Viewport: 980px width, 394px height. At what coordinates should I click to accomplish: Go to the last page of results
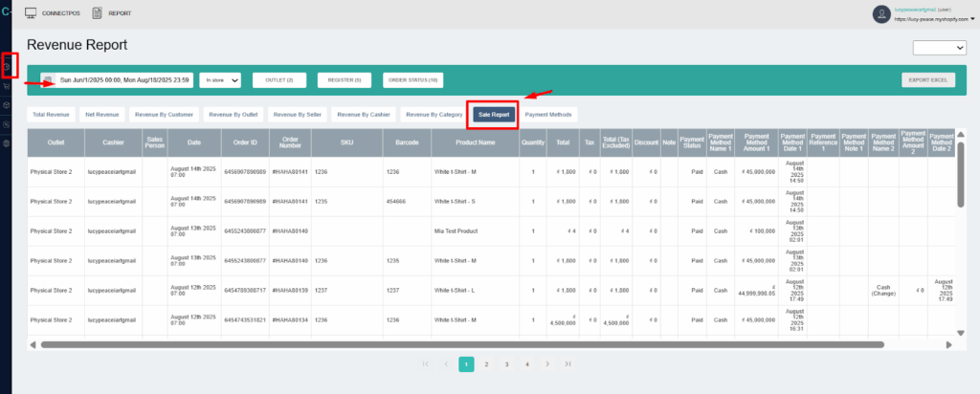(568, 364)
